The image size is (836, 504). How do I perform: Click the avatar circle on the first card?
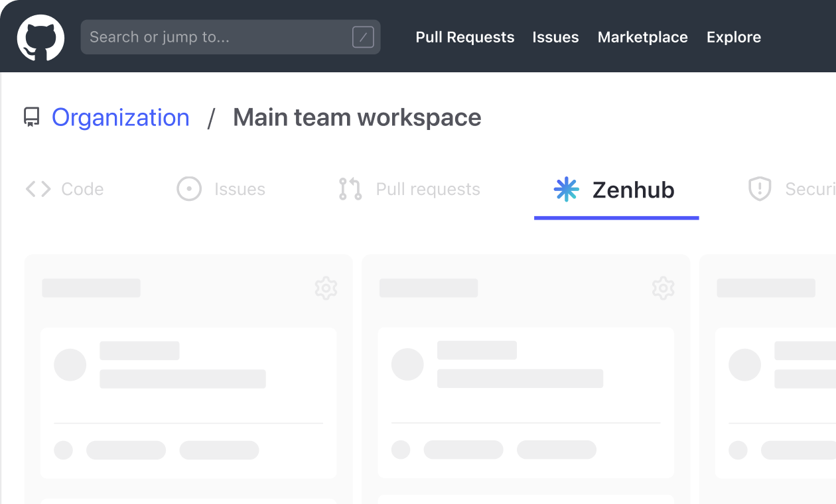tap(70, 364)
